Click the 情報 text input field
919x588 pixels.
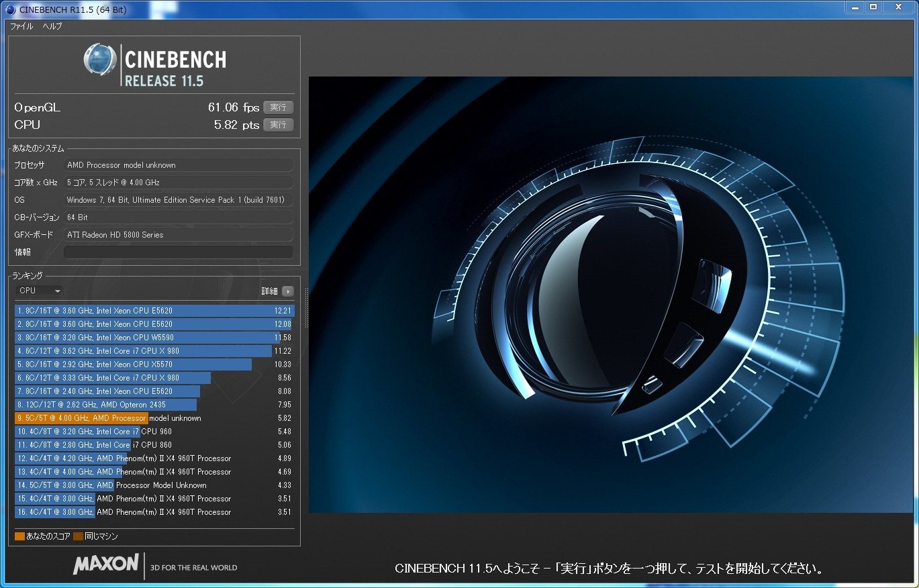(178, 252)
